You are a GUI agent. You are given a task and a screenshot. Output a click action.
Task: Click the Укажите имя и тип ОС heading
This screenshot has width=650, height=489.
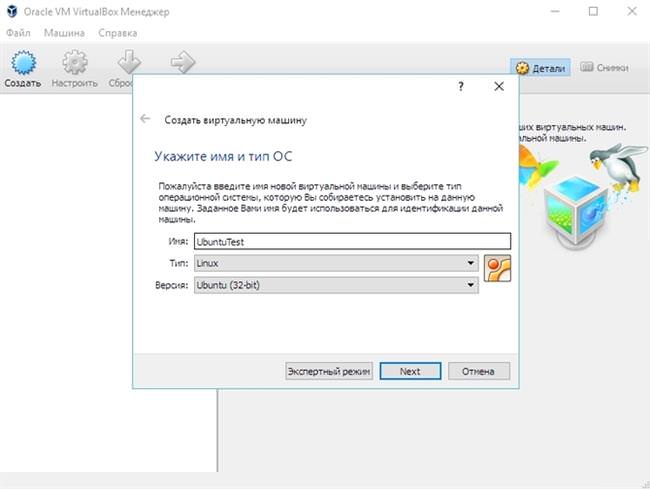[x=223, y=156]
